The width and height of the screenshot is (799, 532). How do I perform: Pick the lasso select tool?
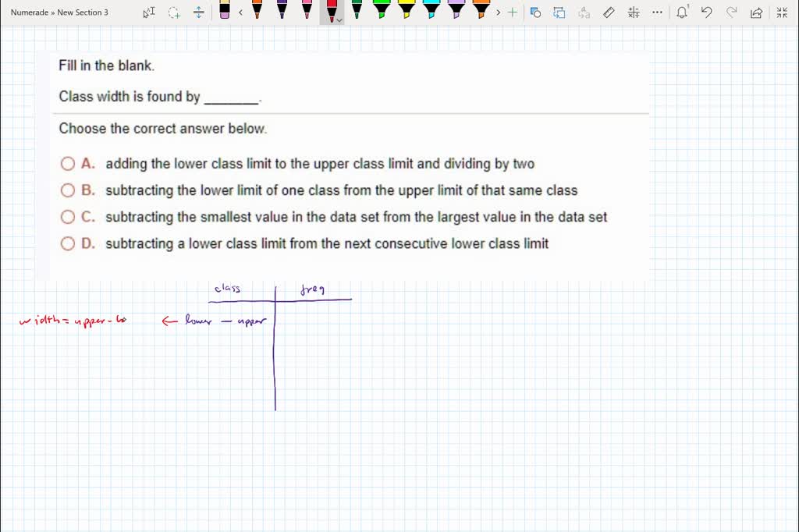click(x=173, y=12)
